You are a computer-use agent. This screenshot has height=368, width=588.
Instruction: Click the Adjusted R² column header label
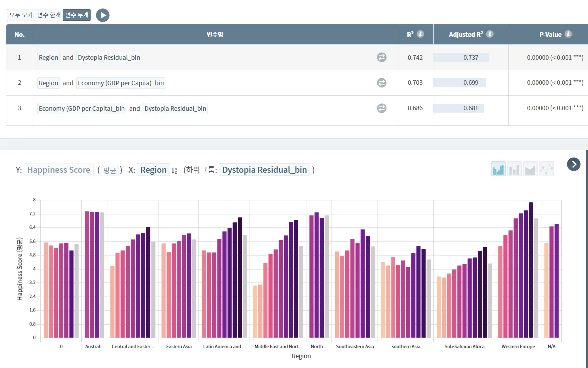coord(466,34)
